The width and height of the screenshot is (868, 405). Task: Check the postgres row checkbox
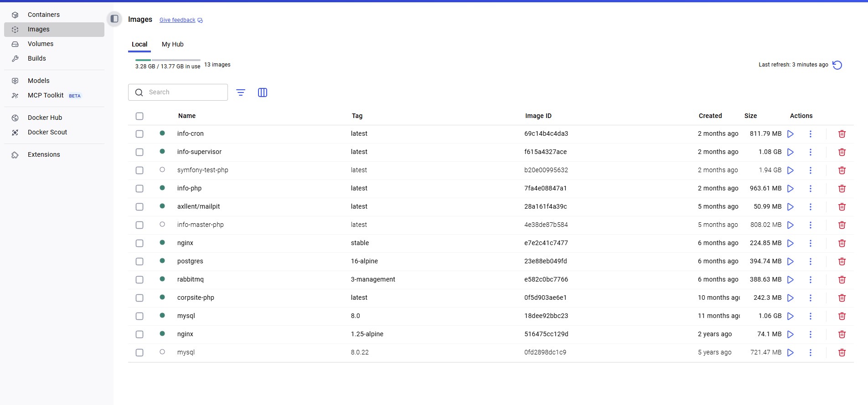(x=139, y=261)
